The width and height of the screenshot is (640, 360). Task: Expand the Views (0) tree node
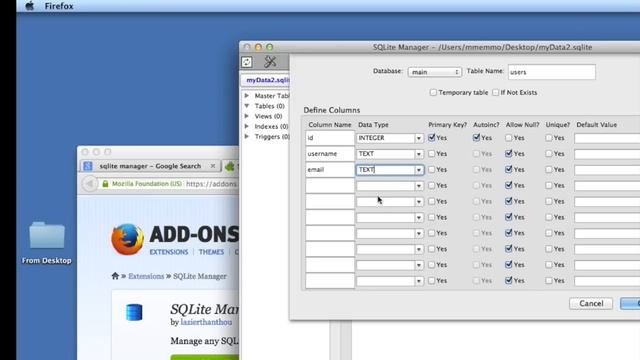pyautogui.click(x=247, y=116)
